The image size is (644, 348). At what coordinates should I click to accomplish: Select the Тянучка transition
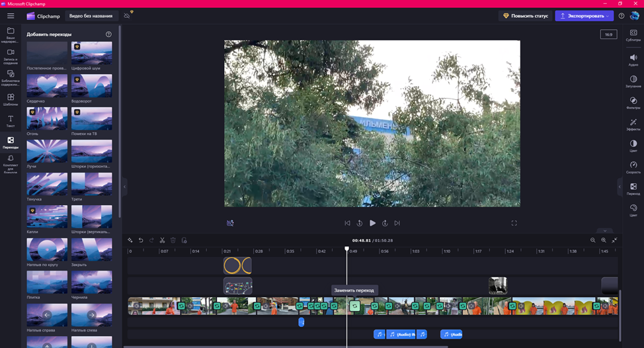[x=47, y=184]
